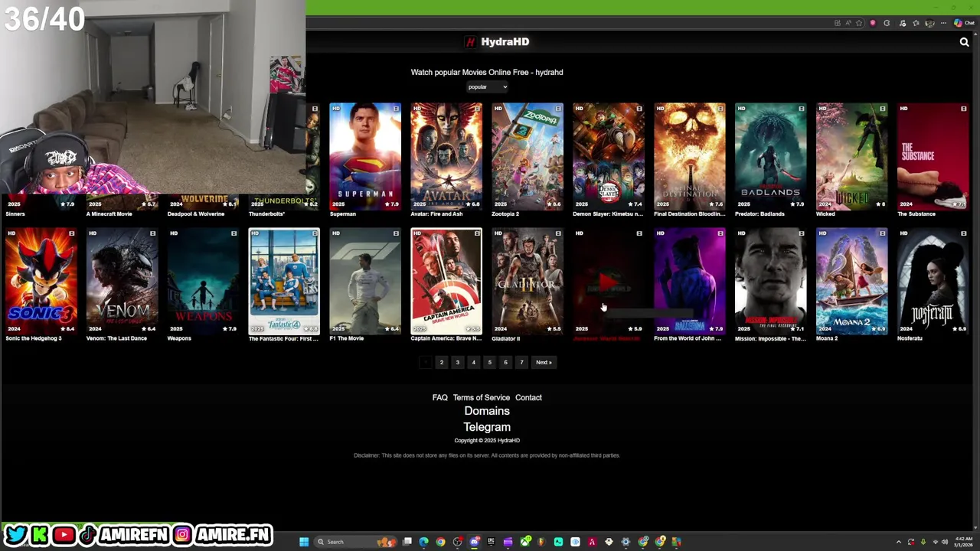Click the pink shield extension icon
The image size is (980, 551).
point(873,23)
